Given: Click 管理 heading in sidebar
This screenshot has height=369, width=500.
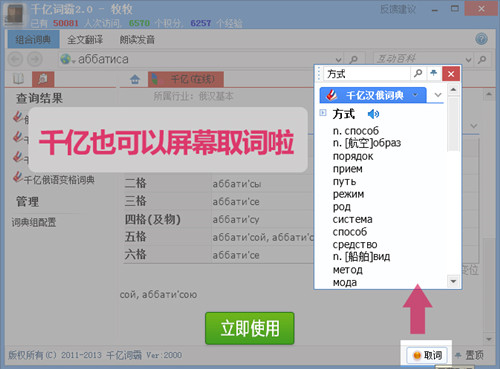Looking at the screenshot, I should pos(27,202).
